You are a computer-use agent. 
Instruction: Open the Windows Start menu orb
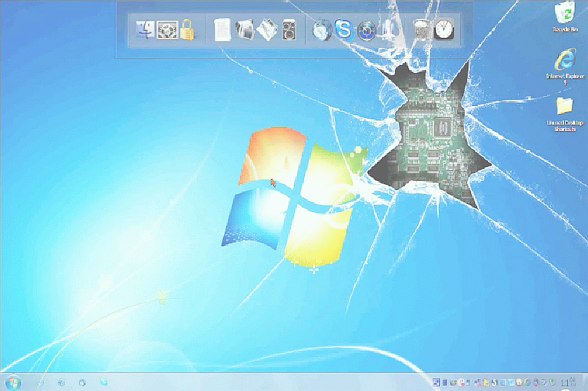(x=13, y=382)
